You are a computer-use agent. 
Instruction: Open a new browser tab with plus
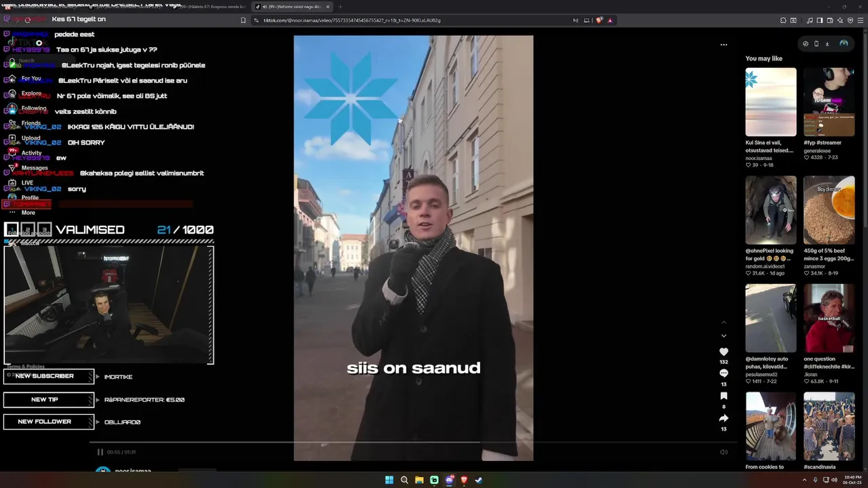[340, 7]
